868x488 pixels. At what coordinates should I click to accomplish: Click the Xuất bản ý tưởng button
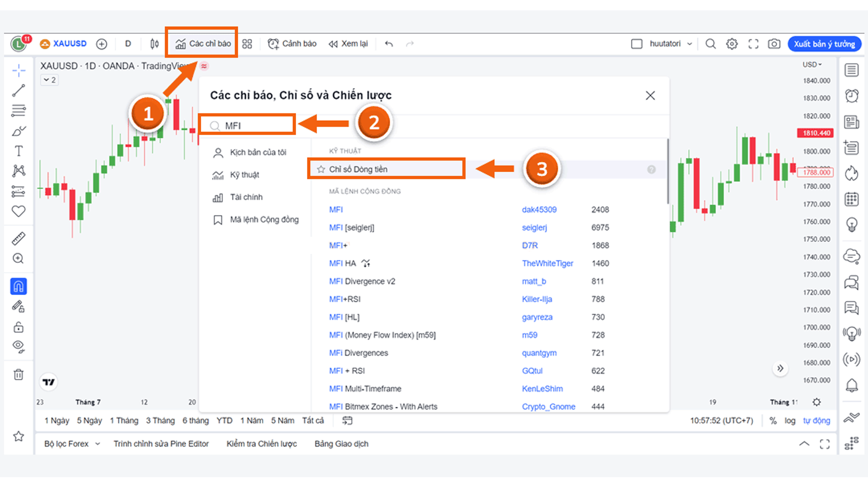[824, 44]
